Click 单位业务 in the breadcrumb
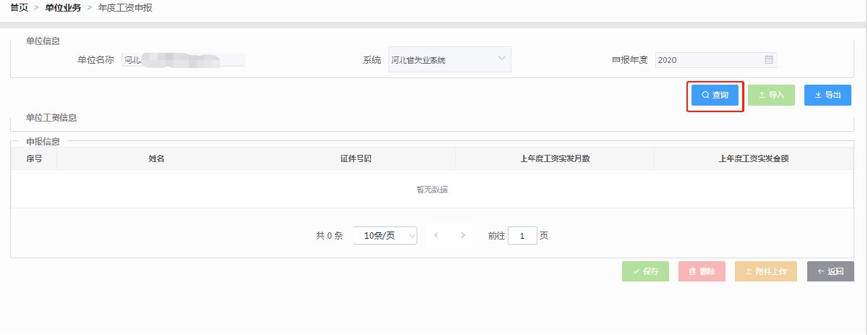Viewport: 868px width, 335px height. 63,7
